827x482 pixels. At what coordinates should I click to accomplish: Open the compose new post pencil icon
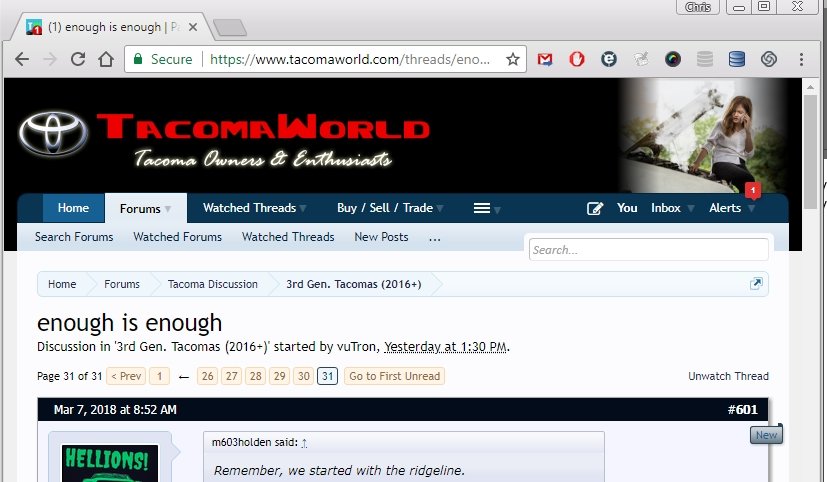(x=595, y=208)
